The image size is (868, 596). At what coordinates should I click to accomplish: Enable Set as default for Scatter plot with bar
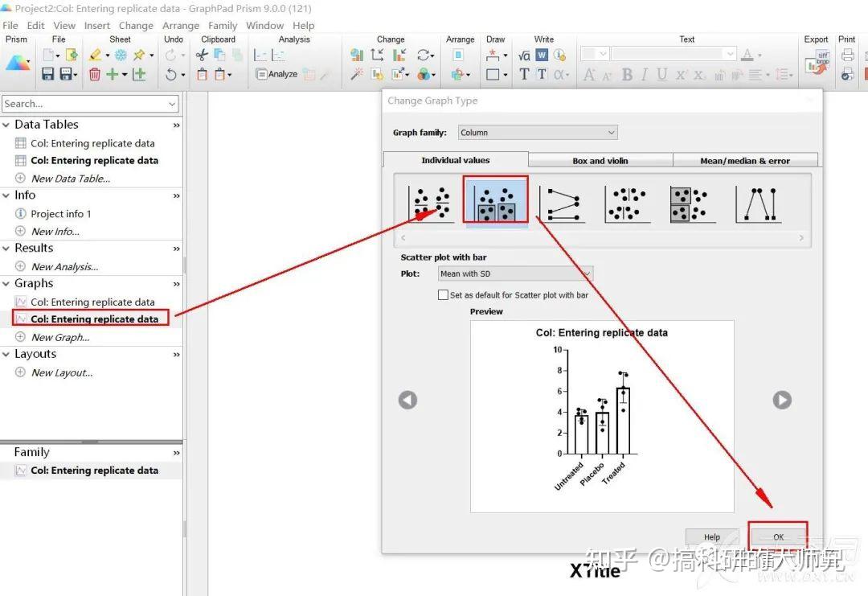click(443, 294)
